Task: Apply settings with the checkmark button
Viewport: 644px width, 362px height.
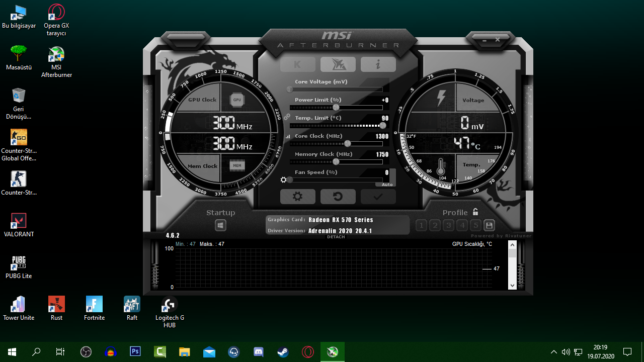Action: point(378,197)
